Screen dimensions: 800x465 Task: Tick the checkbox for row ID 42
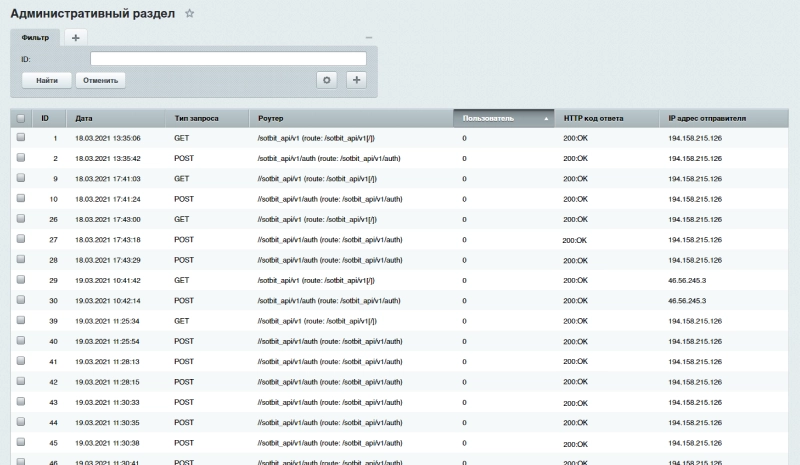pyautogui.click(x=21, y=382)
